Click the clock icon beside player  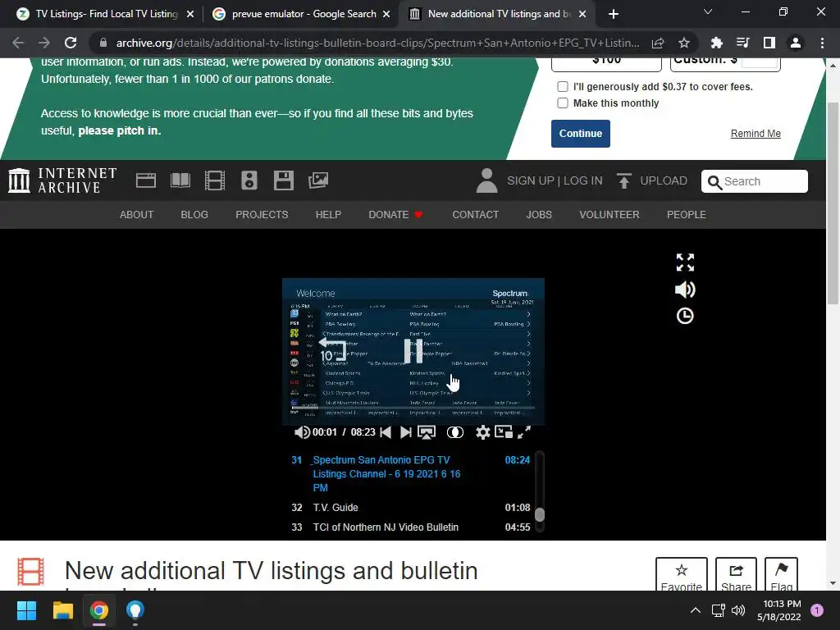pos(685,316)
